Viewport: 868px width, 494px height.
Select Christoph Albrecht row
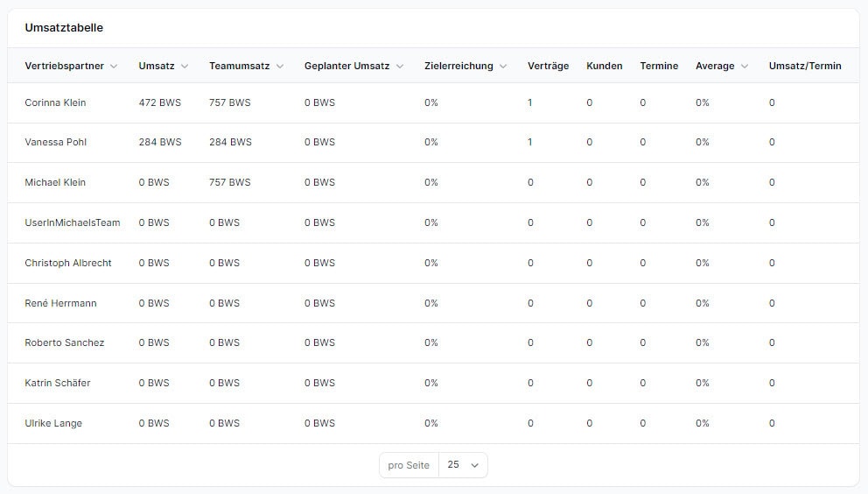point(68,263)
